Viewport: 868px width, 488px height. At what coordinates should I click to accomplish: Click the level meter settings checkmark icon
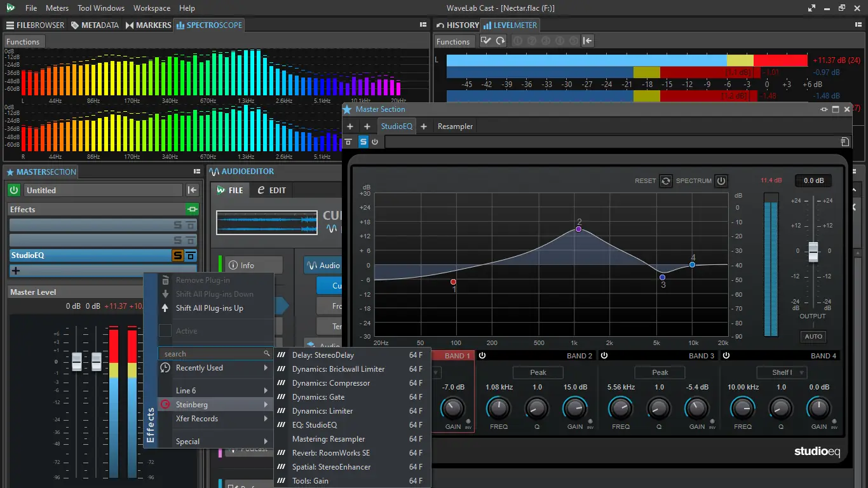[x=486, y=41]
